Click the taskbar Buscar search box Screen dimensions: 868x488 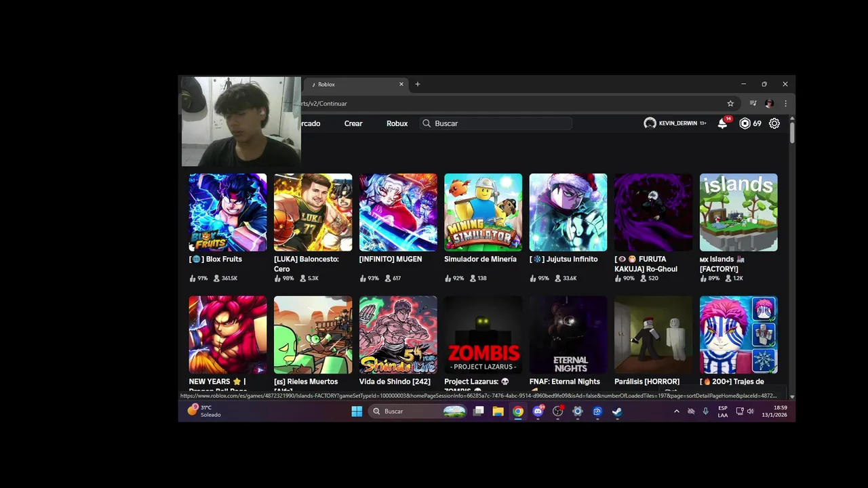click(418, 411)
